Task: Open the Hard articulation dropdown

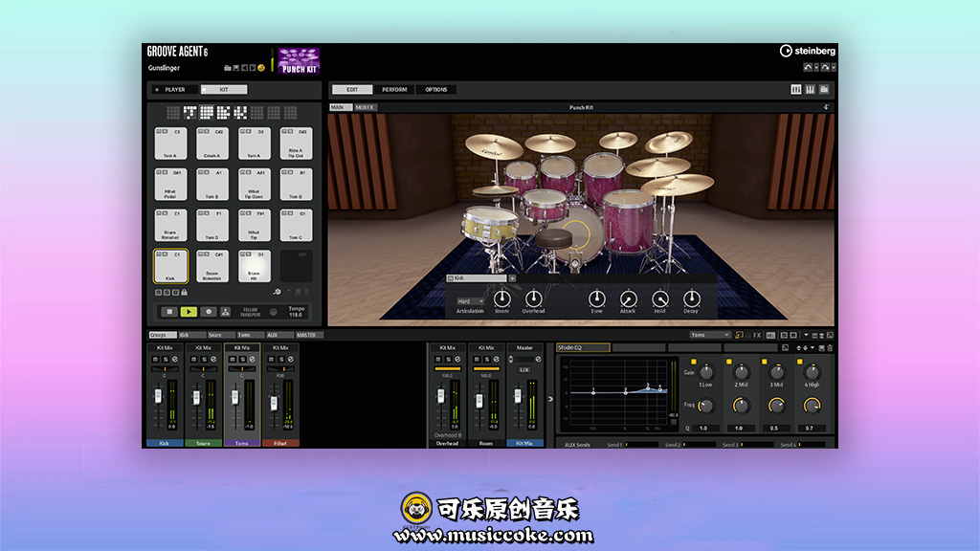Action: pyautogui.click(x=470, y=301)
